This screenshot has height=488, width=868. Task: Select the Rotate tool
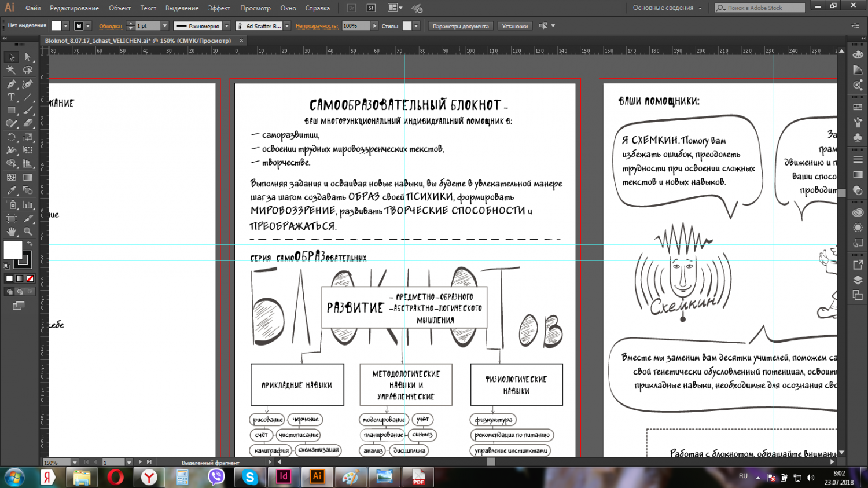point(11,137)
